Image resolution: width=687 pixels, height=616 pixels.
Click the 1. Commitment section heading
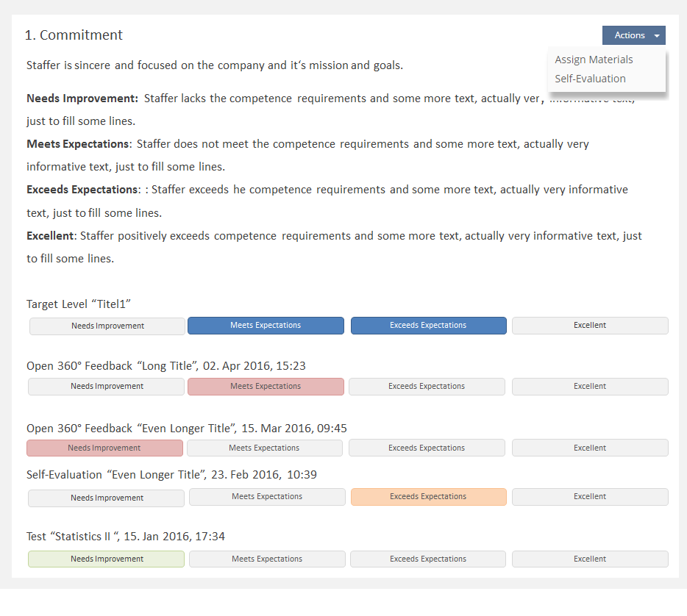click(74, 35)
